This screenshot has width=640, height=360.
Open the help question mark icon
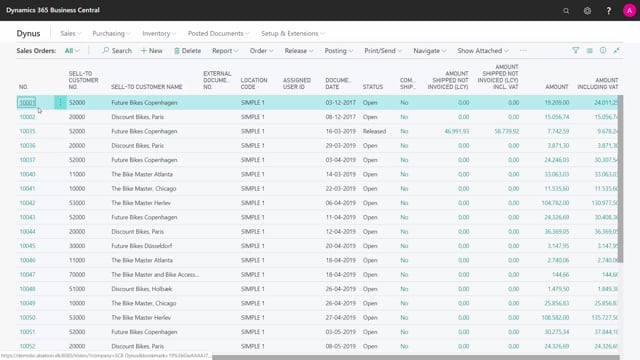[609, 11]
